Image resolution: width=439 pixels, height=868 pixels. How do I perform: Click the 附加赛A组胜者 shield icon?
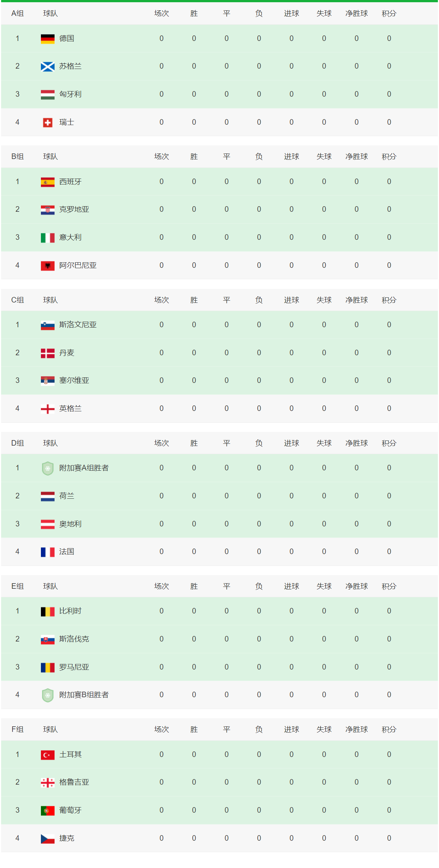click(x=48, y=468)
